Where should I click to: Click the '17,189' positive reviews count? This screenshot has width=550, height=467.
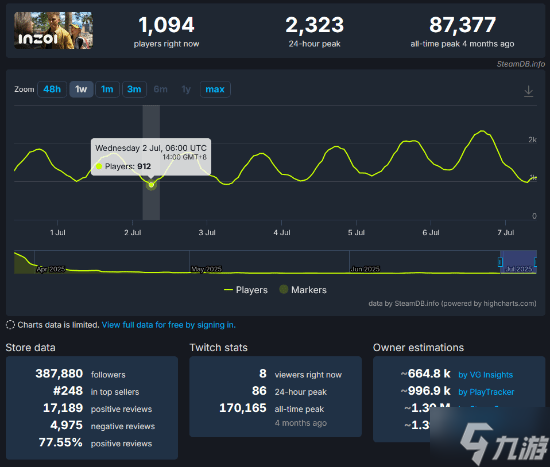click(x=63, y=408)
